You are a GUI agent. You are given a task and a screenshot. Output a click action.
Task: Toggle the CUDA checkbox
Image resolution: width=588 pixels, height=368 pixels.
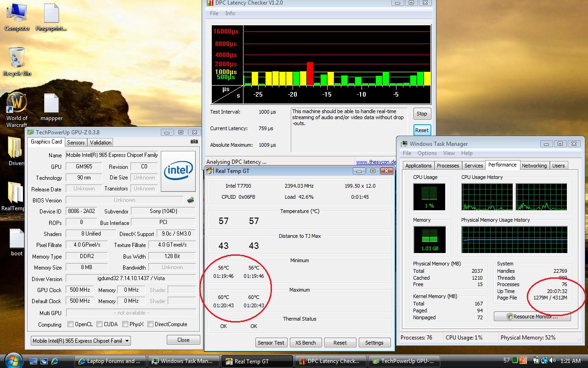(99, 324)
